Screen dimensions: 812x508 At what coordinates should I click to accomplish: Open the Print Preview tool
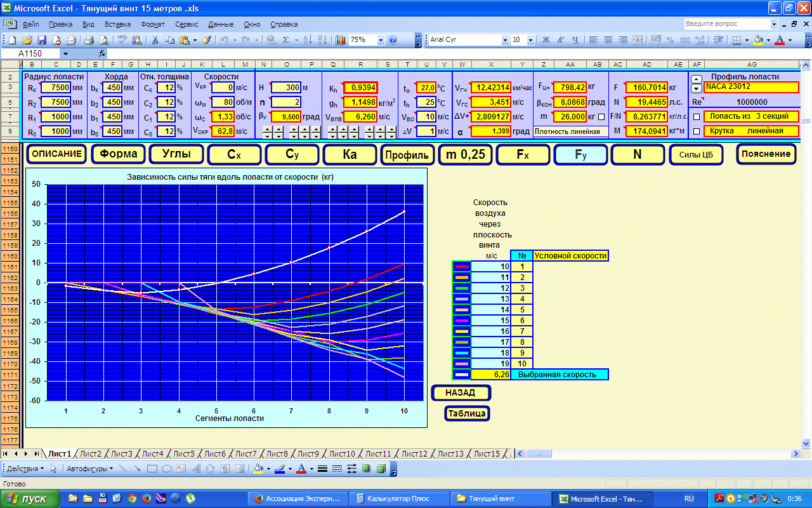pos(104,39)
